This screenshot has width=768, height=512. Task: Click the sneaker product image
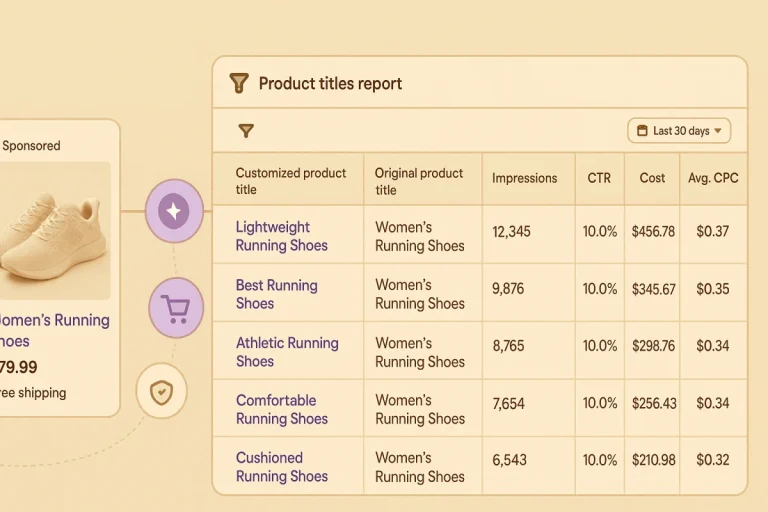click(x=55, y=231)
